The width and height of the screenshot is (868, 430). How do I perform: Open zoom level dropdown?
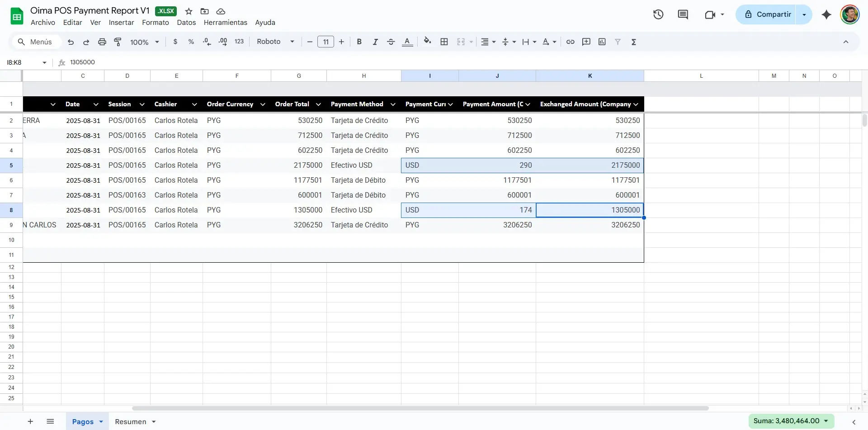click(145, 42)
